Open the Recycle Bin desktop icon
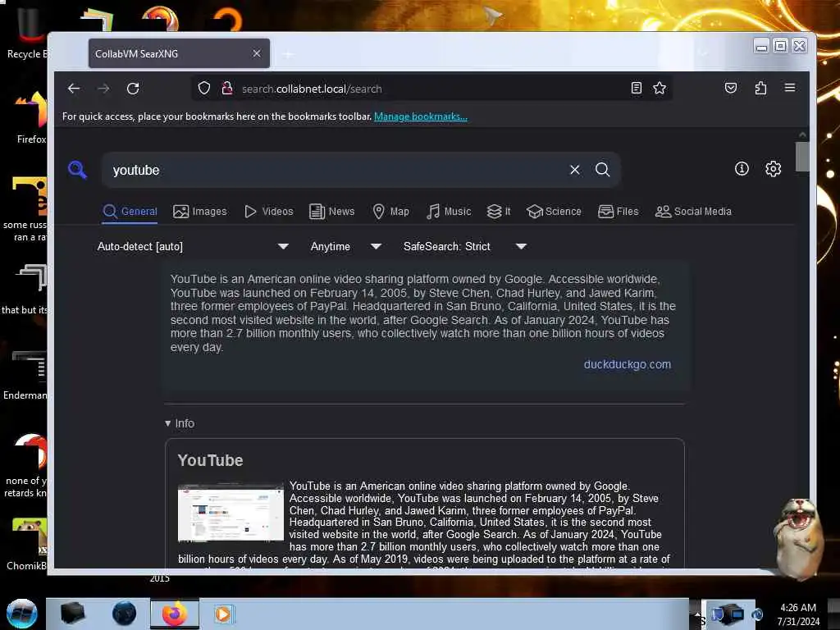The image size is (840, 630). pos(27,33)
